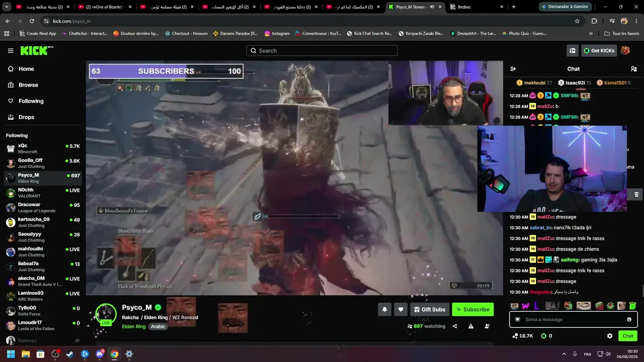Open mahfoudhi channel in sidebar
The width and height of the screenshot is (644, 362).
tap(43, 251)
